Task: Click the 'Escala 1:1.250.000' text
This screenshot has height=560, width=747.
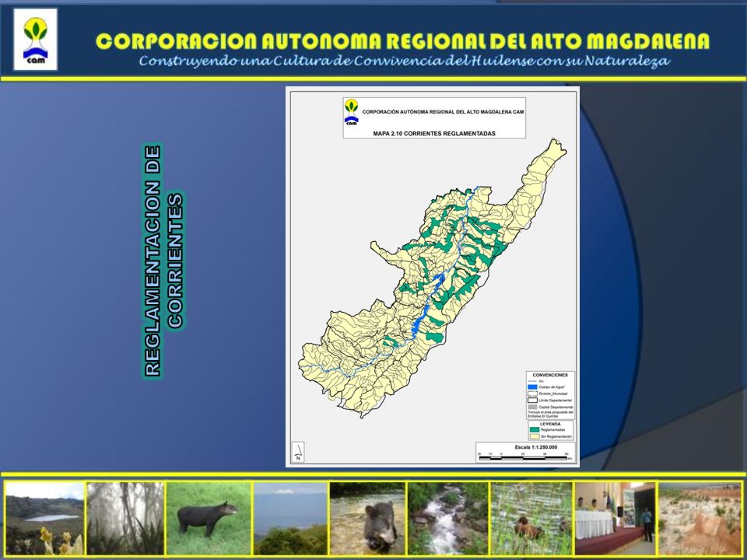Action: [536, 447]
